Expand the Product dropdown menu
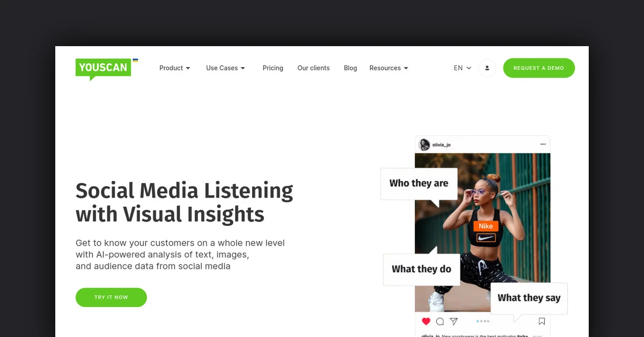 pos(175,68)
